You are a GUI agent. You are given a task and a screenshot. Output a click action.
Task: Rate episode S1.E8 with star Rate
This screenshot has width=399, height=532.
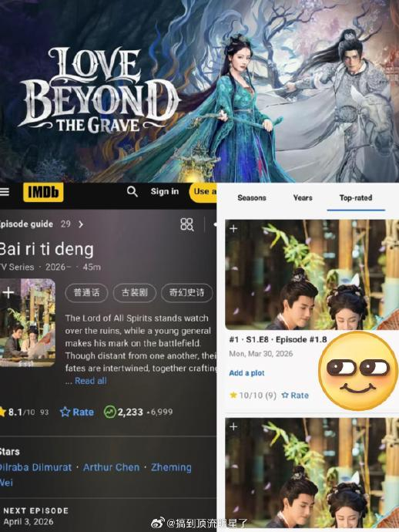pos(295,396)
